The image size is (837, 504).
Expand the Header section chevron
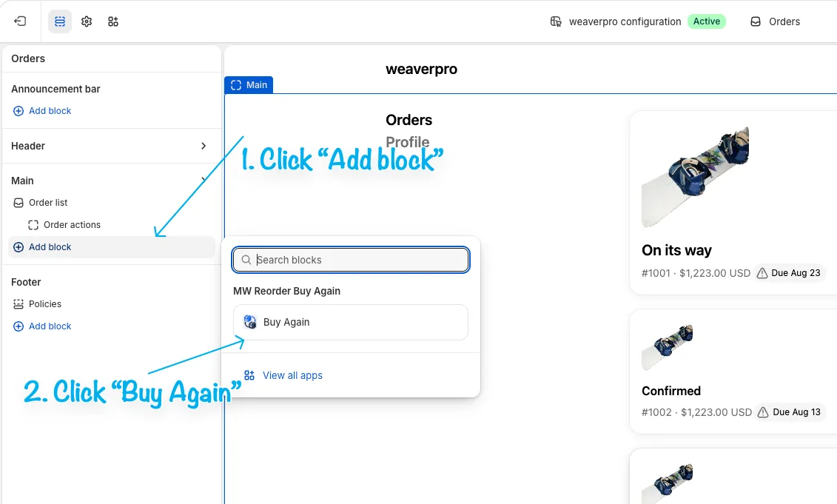[x=204, y=146]
